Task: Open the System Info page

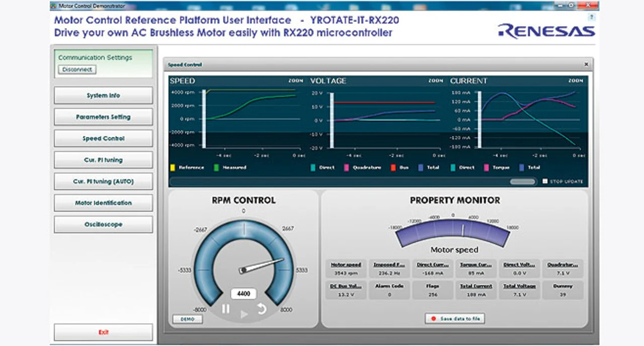Action: (x=103, y=95)
